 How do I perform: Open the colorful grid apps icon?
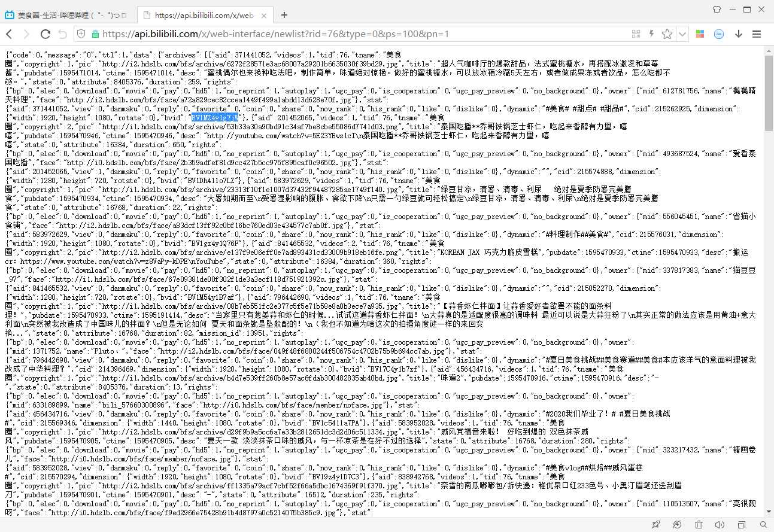[x=700, y=34]
